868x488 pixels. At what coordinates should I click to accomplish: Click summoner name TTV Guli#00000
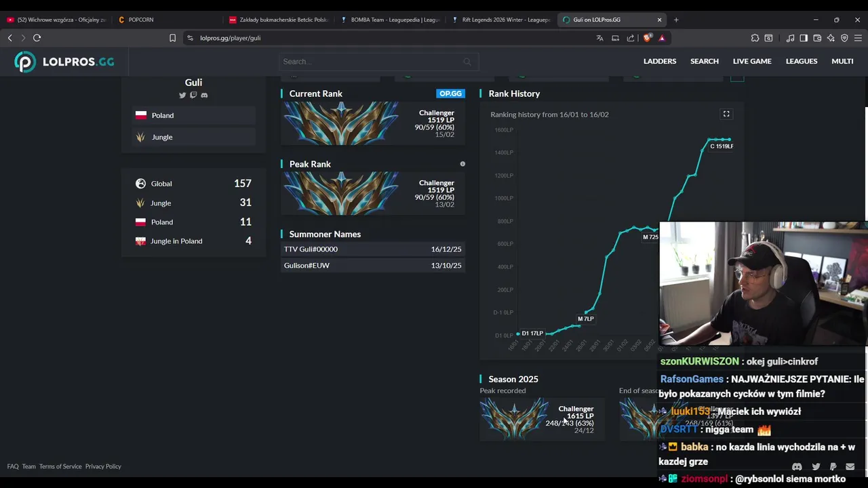coord(311,249)
